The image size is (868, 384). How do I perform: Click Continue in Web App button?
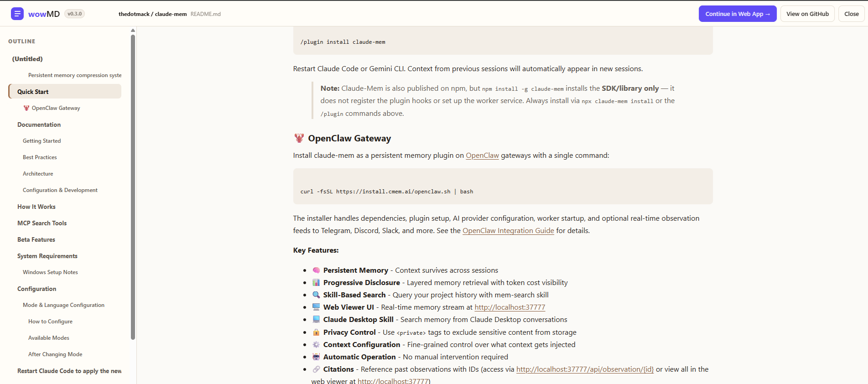coord(738,14)
